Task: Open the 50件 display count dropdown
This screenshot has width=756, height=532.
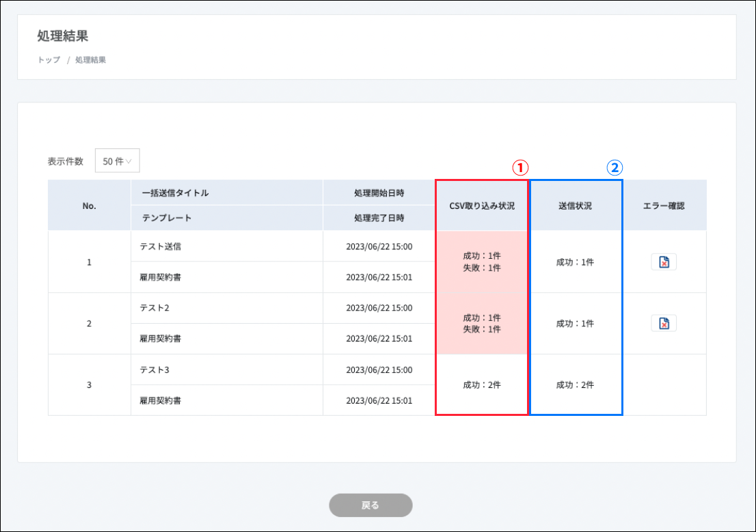Action: [117, 161]
